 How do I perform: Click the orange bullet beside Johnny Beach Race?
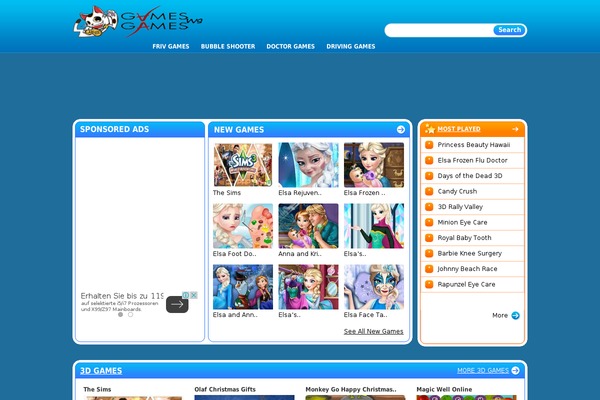pyautogui.click(x=429, y=269)
